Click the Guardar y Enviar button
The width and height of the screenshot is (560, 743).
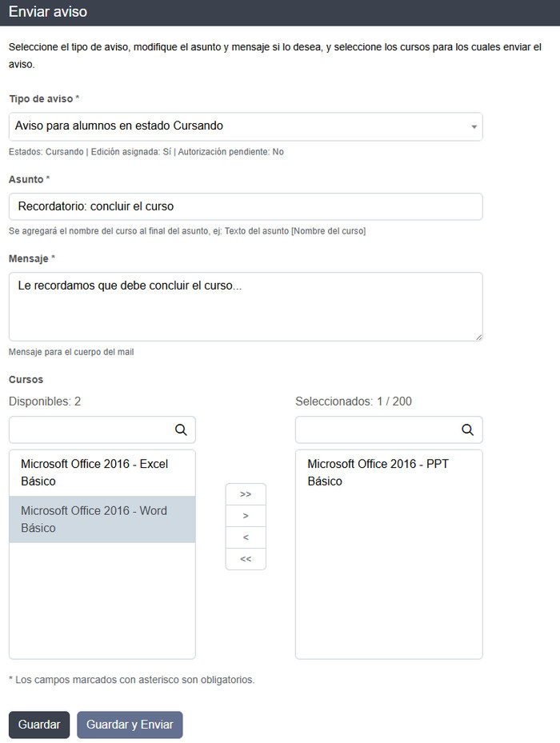(x=130, y=725)
